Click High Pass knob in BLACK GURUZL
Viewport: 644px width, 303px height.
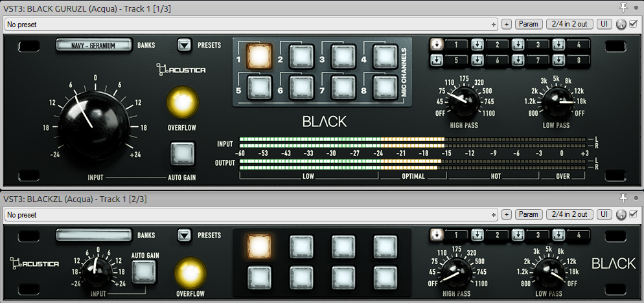[464, 100]
